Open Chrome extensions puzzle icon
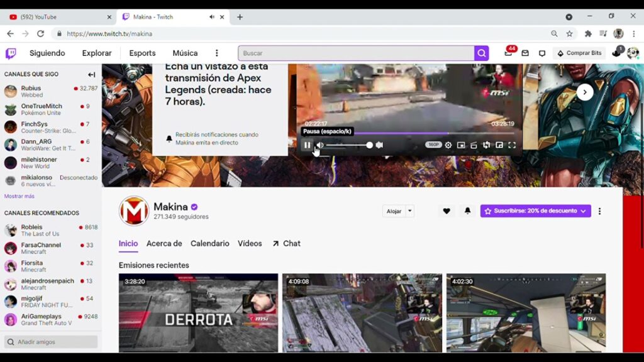Viewport: 644px width, 362px height. click(588, 34)
